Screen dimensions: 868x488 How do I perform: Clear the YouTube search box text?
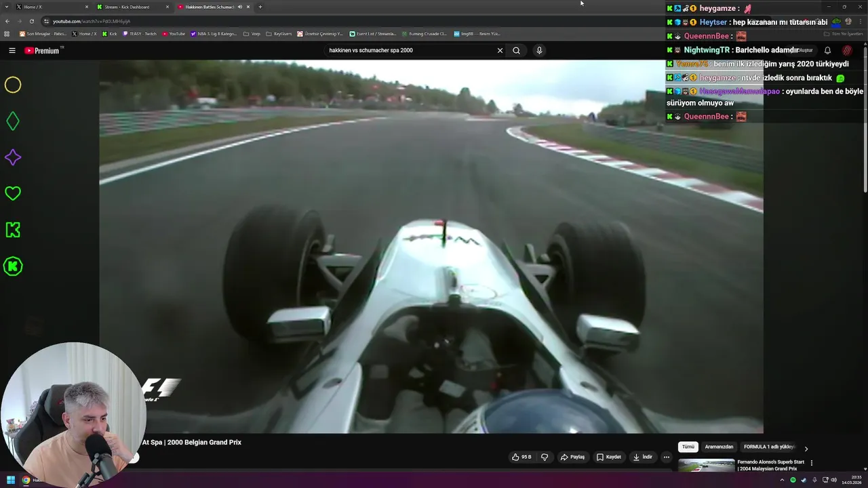pos(500,50)
